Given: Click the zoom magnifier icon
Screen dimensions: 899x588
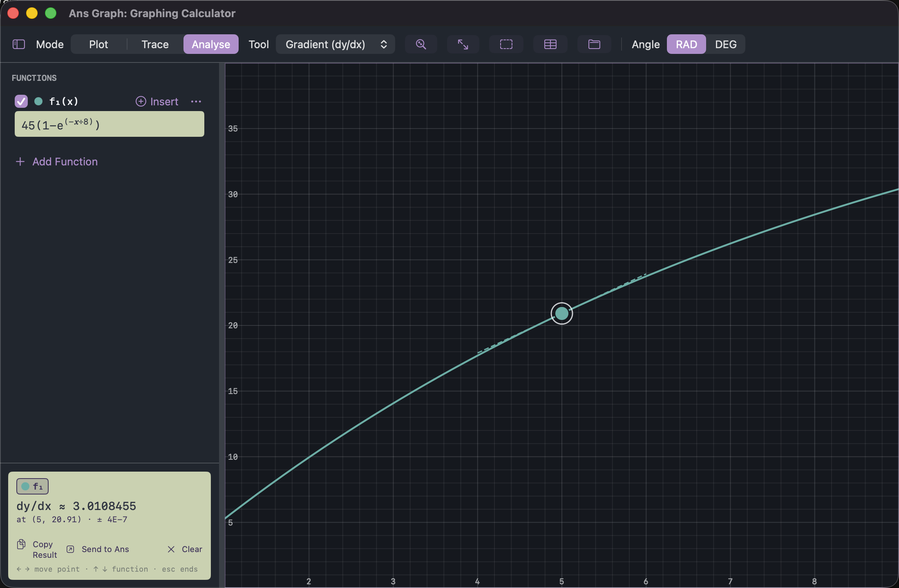Looking at the screenshot, I should tap(421, 44).
